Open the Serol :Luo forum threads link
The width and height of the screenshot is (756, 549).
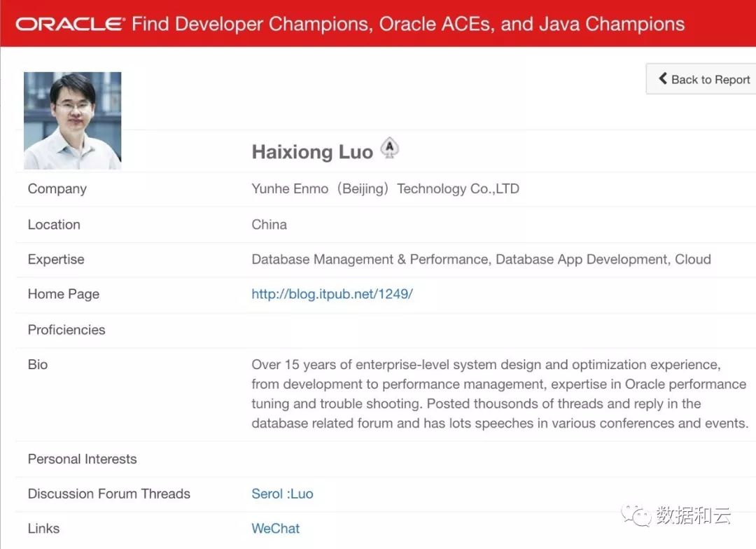282,494
